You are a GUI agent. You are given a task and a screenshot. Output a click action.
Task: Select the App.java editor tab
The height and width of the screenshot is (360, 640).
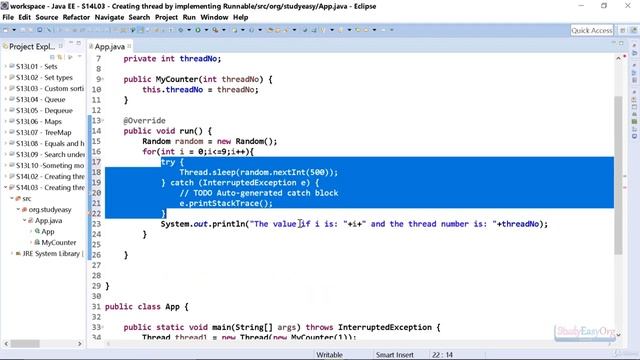[109, 47]
